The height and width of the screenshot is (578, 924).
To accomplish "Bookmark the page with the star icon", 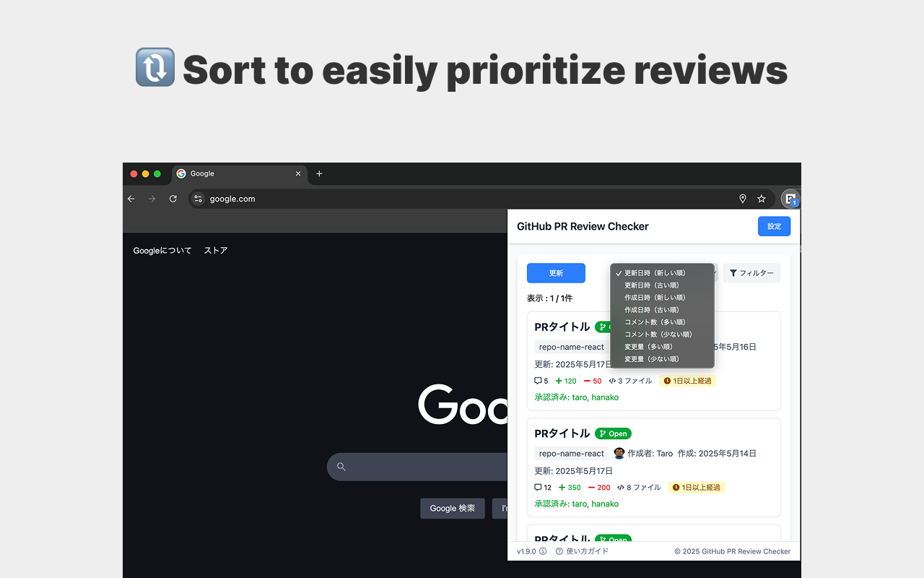I will pyautogui.click(x=762, y=199).
